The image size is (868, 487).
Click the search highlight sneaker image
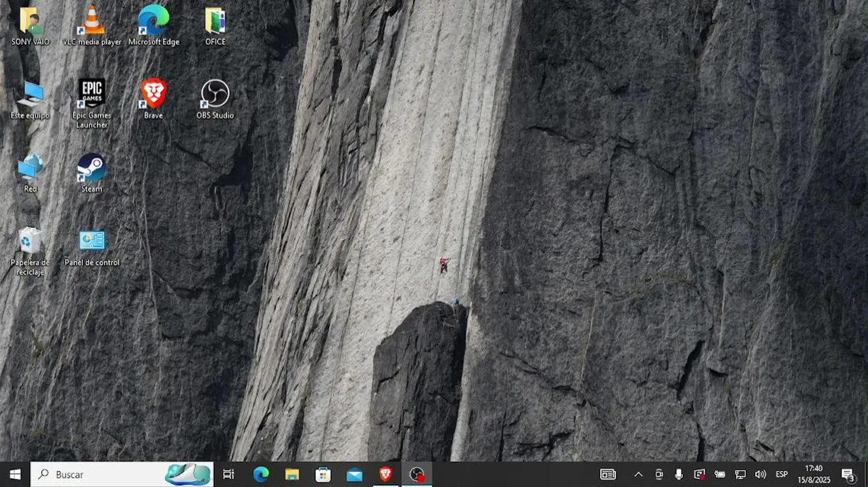188,474
